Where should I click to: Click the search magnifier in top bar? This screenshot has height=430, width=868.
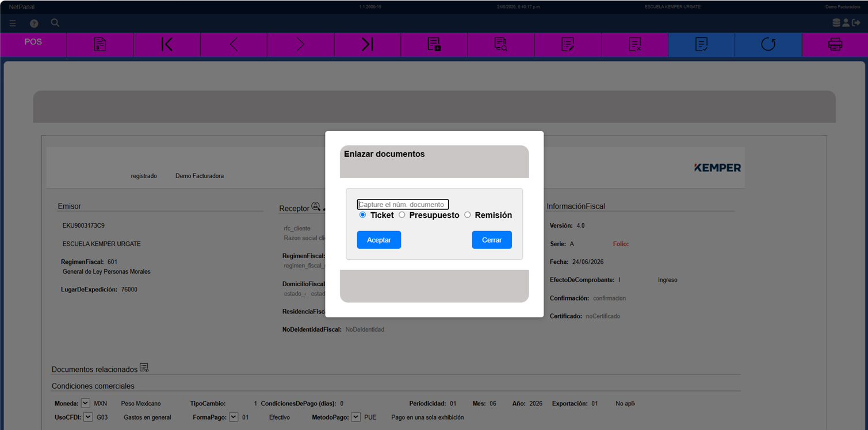(x=55, y=23)
